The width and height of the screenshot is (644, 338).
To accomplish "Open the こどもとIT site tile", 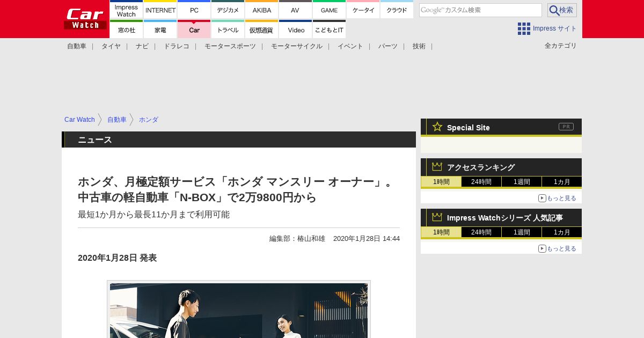I will pos(329,29).
